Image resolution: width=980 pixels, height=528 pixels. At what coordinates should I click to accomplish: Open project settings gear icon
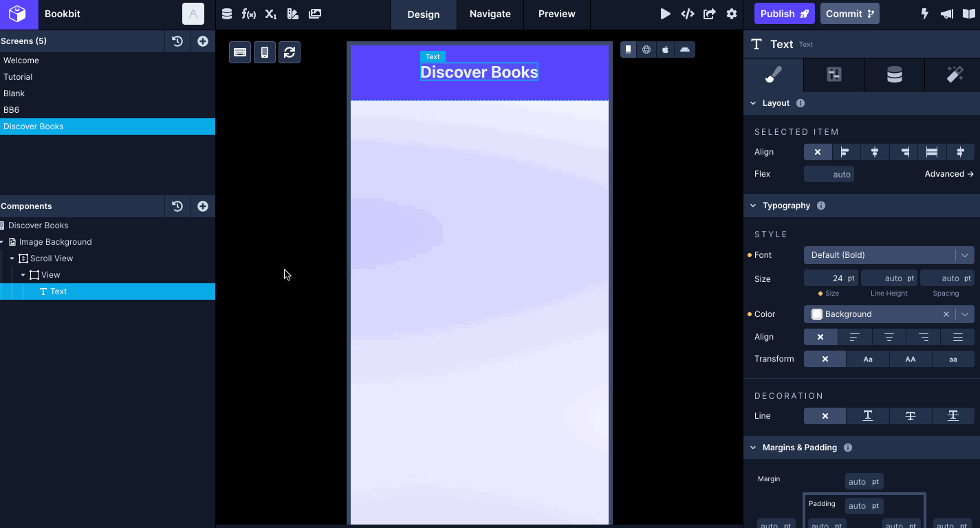(732, 14)
